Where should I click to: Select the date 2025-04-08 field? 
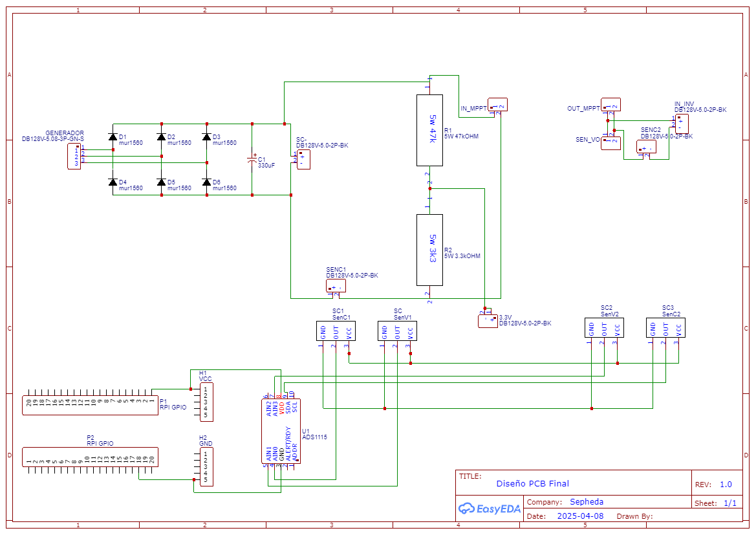[x=580, y=516]
